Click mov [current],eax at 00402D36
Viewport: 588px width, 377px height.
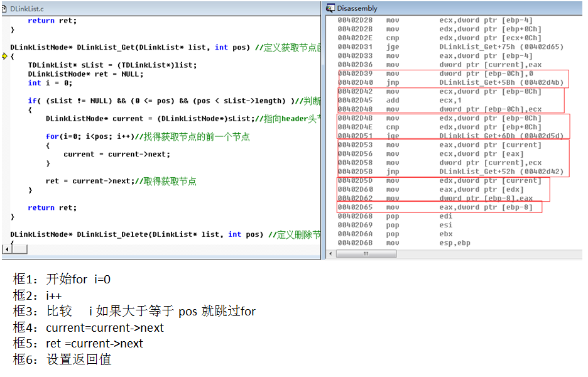click(440, 65)
